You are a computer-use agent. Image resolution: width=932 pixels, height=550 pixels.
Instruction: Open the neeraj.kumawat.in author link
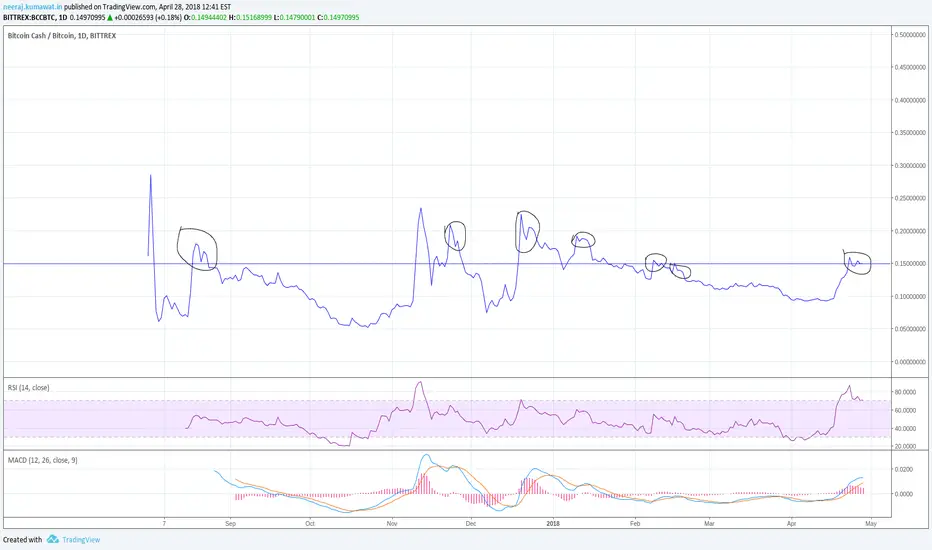[x=33, y=7]
